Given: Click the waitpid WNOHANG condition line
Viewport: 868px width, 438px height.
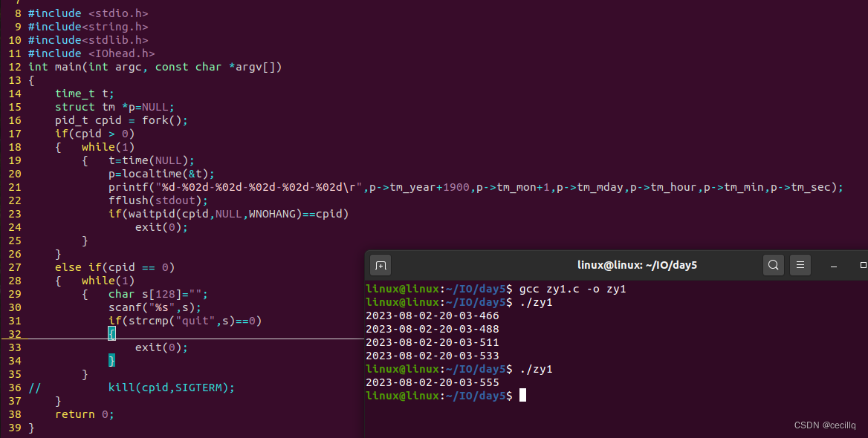Looking at the screenshot, I should pyautogui.click(x=229, y=214).
